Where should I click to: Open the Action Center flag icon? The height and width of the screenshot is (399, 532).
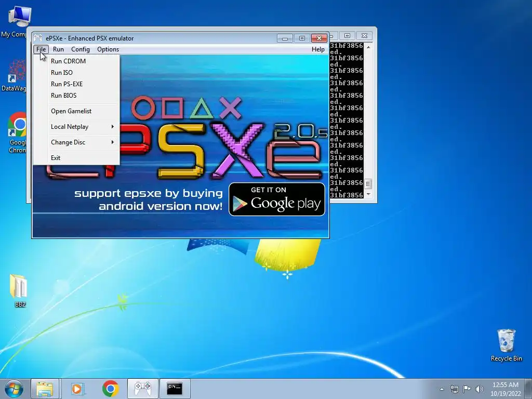click(467, 389)
